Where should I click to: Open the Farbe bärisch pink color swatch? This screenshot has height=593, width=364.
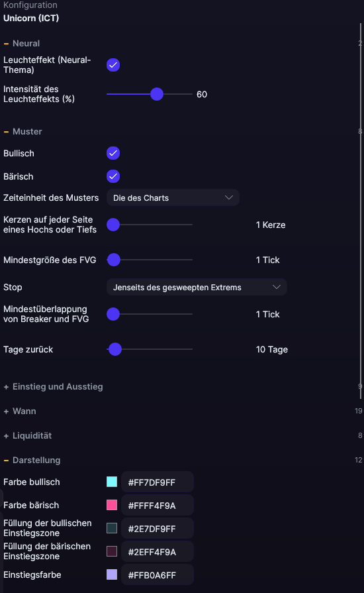[x=112, y=505]
